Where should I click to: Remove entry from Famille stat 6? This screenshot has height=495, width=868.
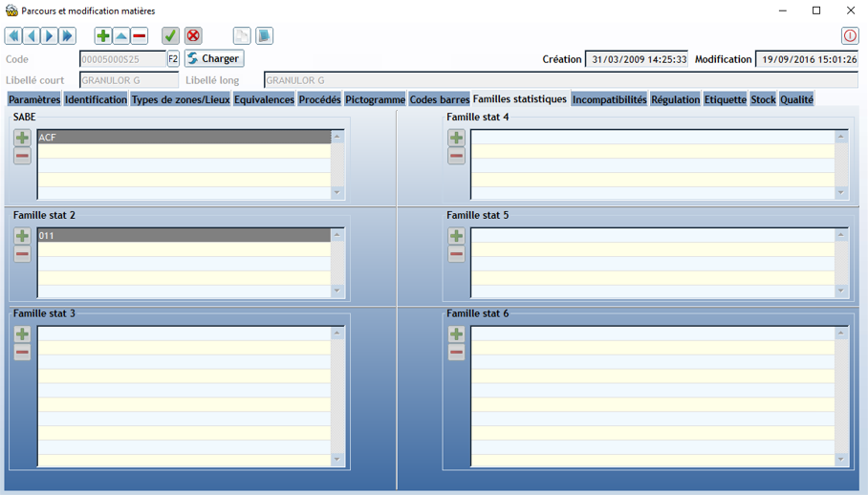[456, 353]
